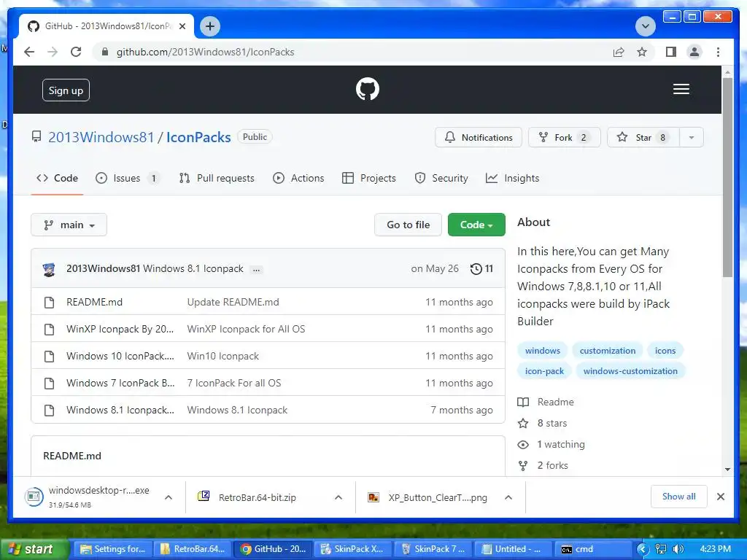The image size is (747, 560).
Task: Select the icons topic tag
Action: [x=665, y=351]
